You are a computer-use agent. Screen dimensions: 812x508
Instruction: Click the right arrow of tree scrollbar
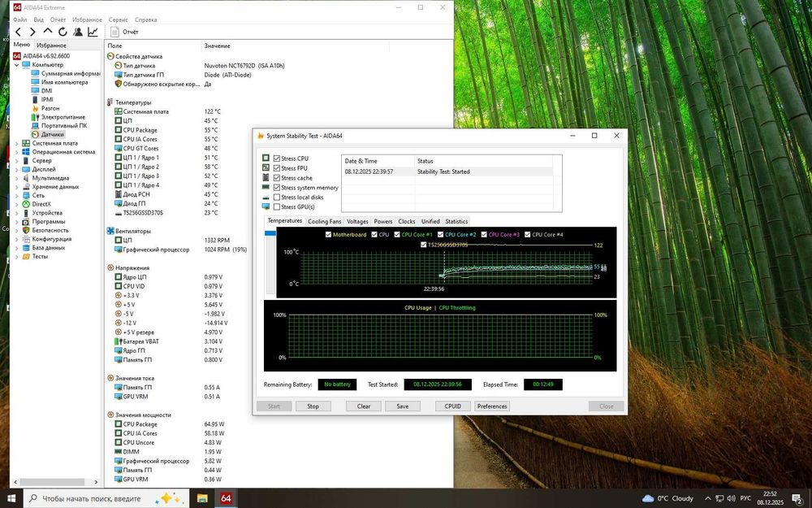96,482
